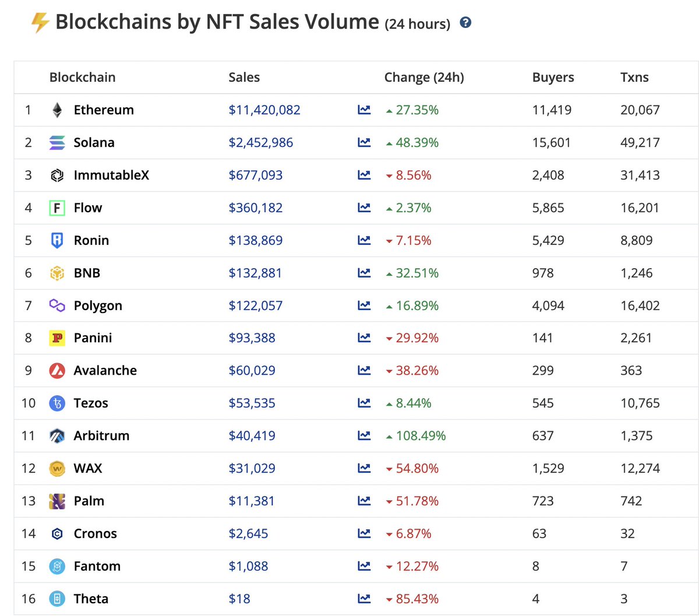Open Avalanche sales link $60,029
The image size is (699, 616).
click(x=252, y=371)
